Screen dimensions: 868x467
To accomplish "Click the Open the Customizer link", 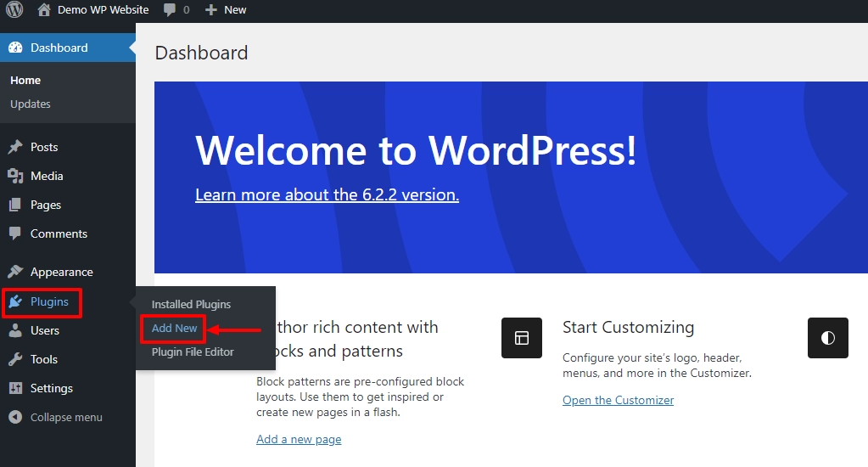I will coord(619,400).
